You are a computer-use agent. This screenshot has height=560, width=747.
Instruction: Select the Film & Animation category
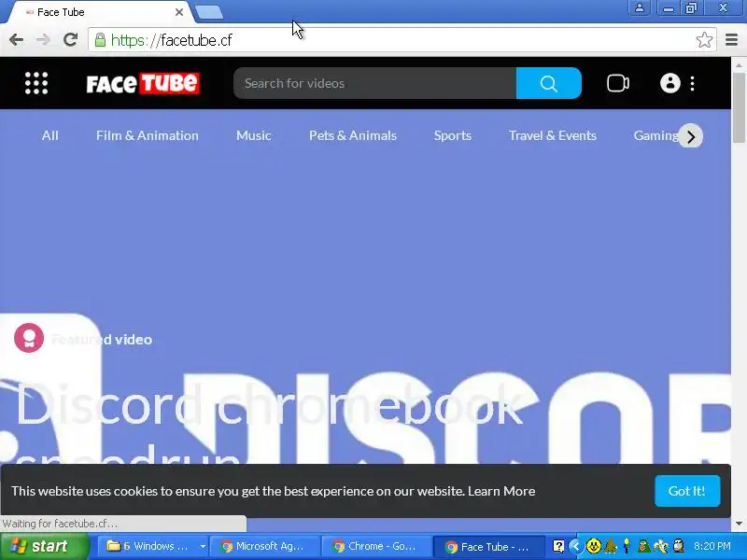click(148, 135)
